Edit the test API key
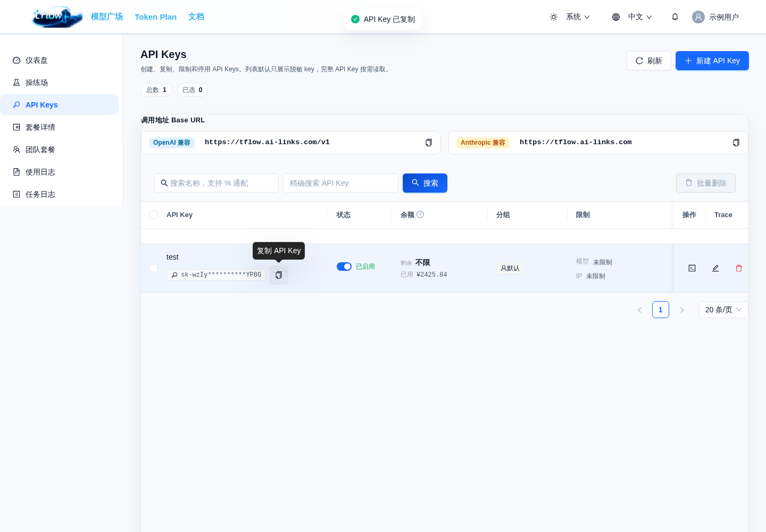 [x=715, y=268]
